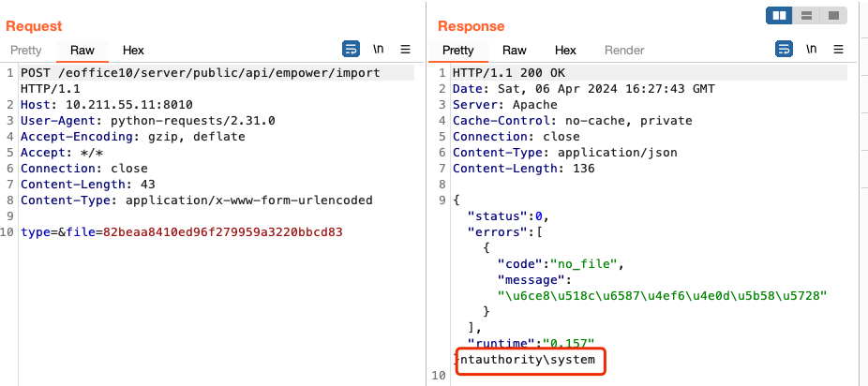Click the request Connection: close line
The height and width of the screenshot is (386, 868).
[x=84, y=168]
